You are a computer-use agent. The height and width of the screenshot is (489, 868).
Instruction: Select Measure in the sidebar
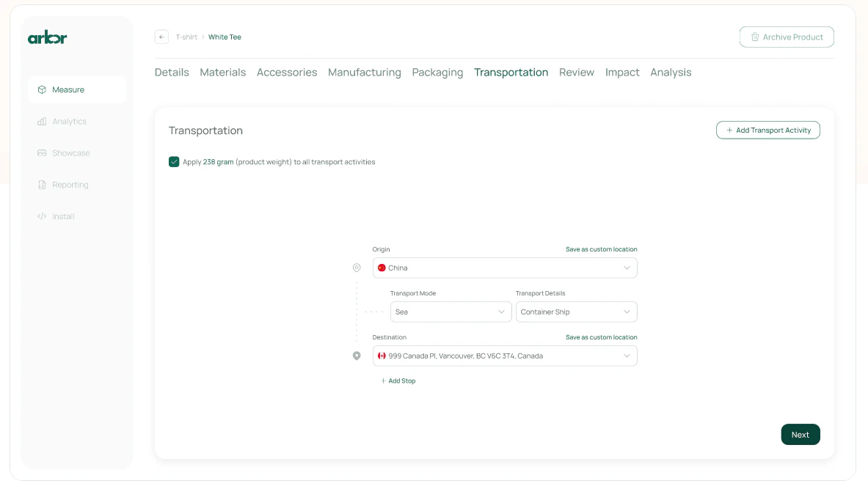click(68, 89)
